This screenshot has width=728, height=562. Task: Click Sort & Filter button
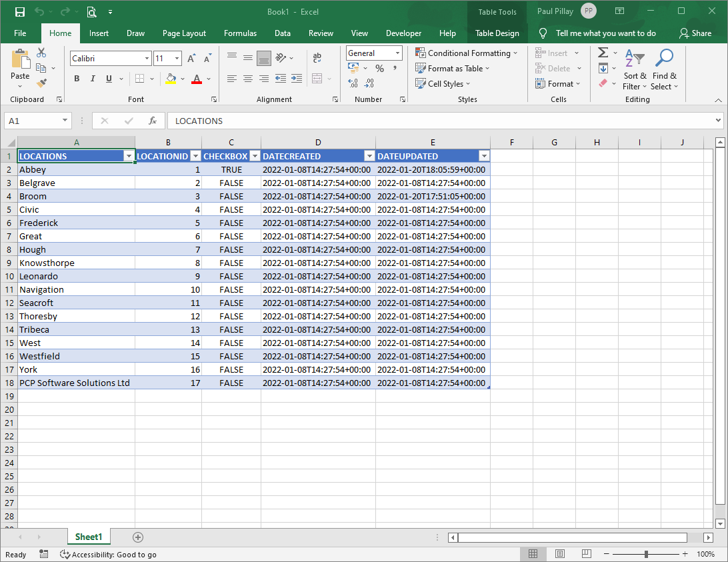pyautogui.click(x=635, y=70)
